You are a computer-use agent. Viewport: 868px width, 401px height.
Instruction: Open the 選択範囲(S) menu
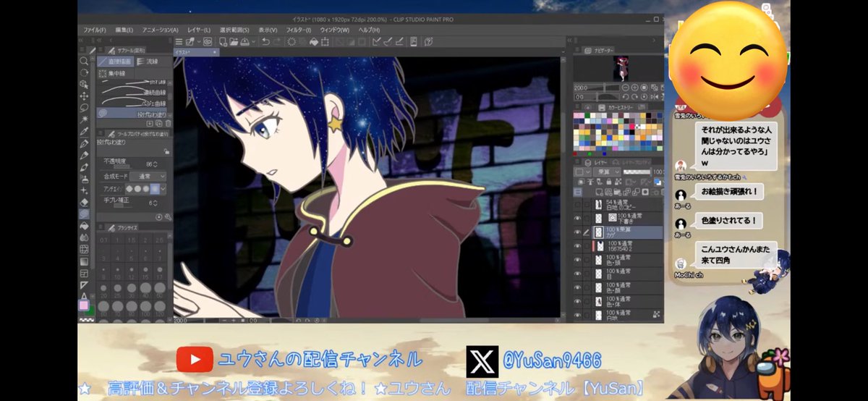pyautogui.click(x=234, y=30)
